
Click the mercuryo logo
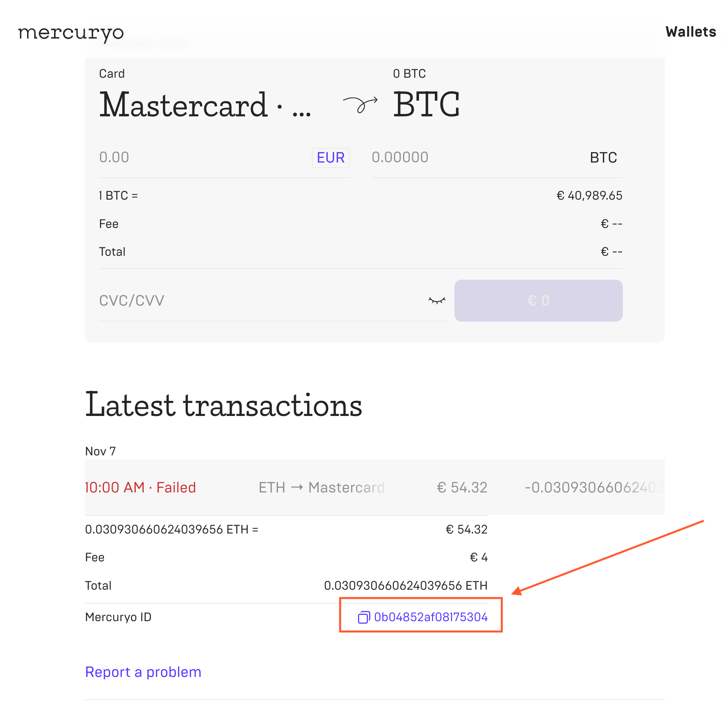(x=71, y=33)
